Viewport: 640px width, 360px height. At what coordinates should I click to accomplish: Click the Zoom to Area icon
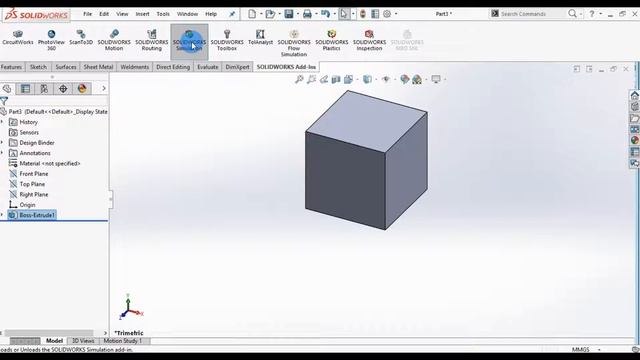click(311, 79)
